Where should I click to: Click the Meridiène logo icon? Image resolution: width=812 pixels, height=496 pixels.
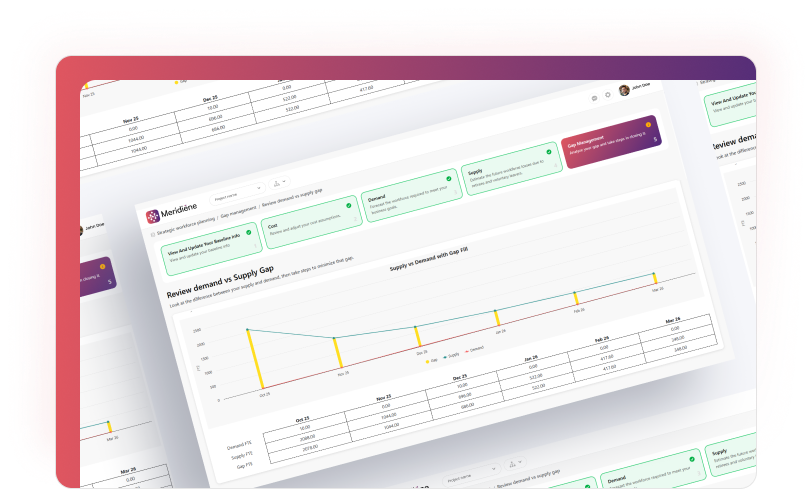pyautogui.click(x=153, y=217)
